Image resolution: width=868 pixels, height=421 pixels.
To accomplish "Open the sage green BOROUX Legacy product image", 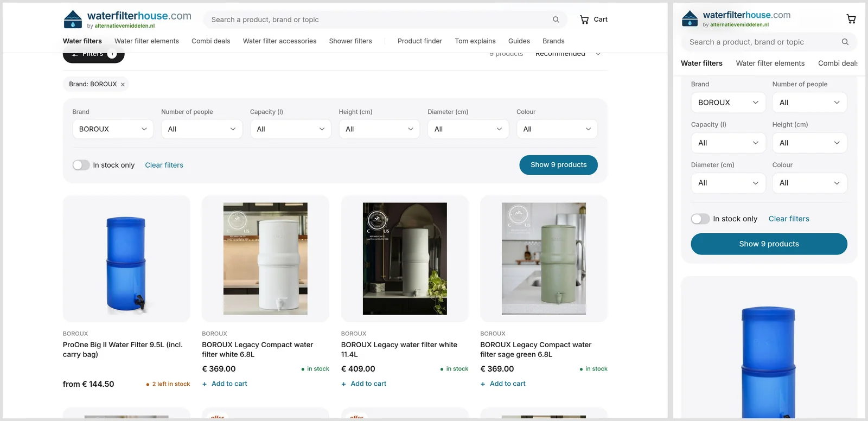I will (544, 259).
